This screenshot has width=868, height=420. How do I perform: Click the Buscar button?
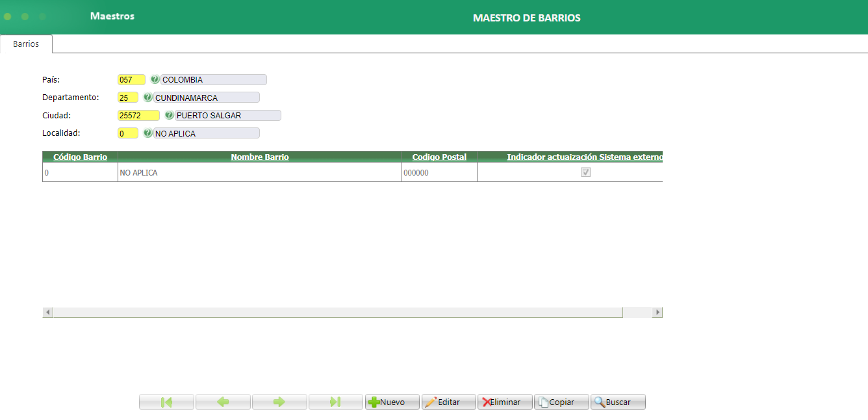coord(618,402)
